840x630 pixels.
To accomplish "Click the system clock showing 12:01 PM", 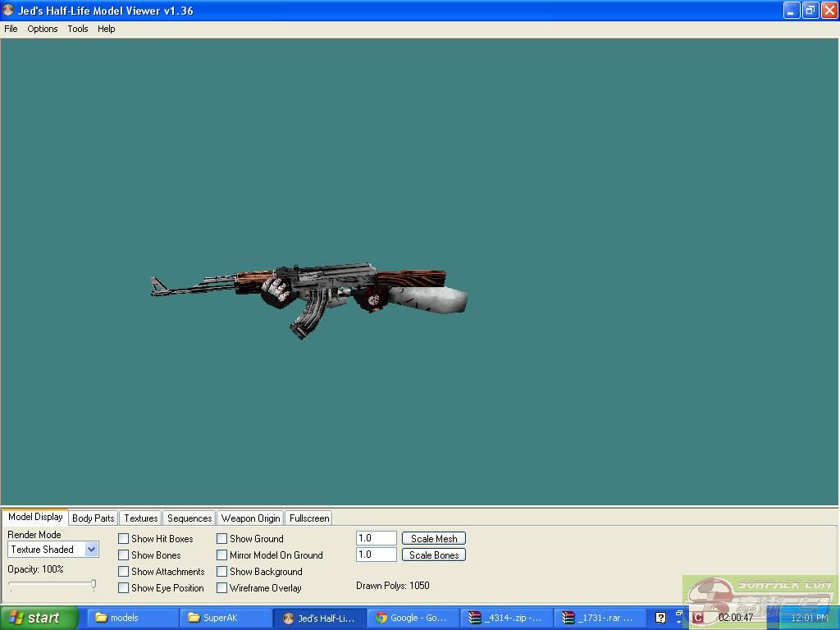I will coord(809,618).
